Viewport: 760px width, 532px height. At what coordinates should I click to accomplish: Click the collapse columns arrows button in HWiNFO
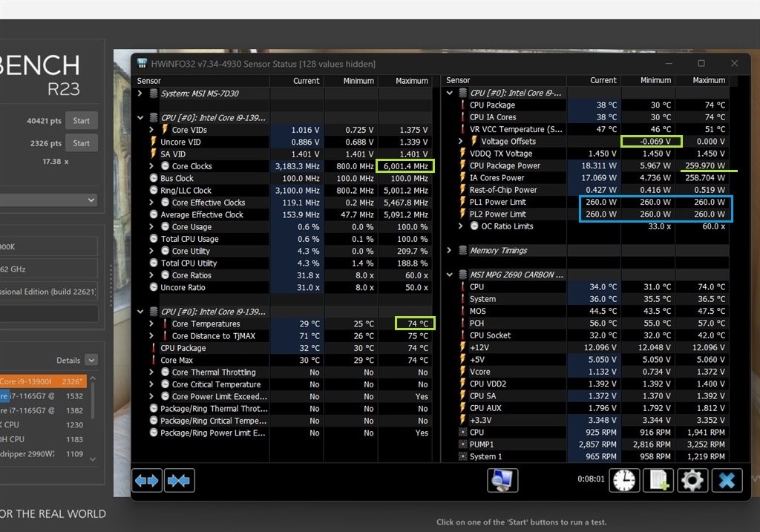pyautogui.click(x=180, y=480)
